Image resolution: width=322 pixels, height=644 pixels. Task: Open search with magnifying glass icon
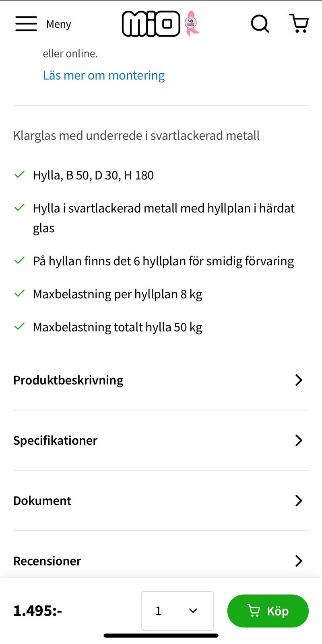[x=260, y=24]
